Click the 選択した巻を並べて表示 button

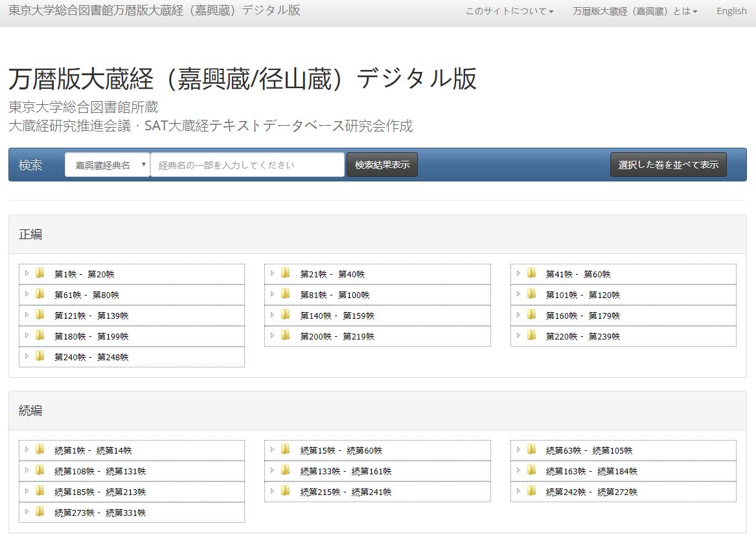tap(668, 165)
